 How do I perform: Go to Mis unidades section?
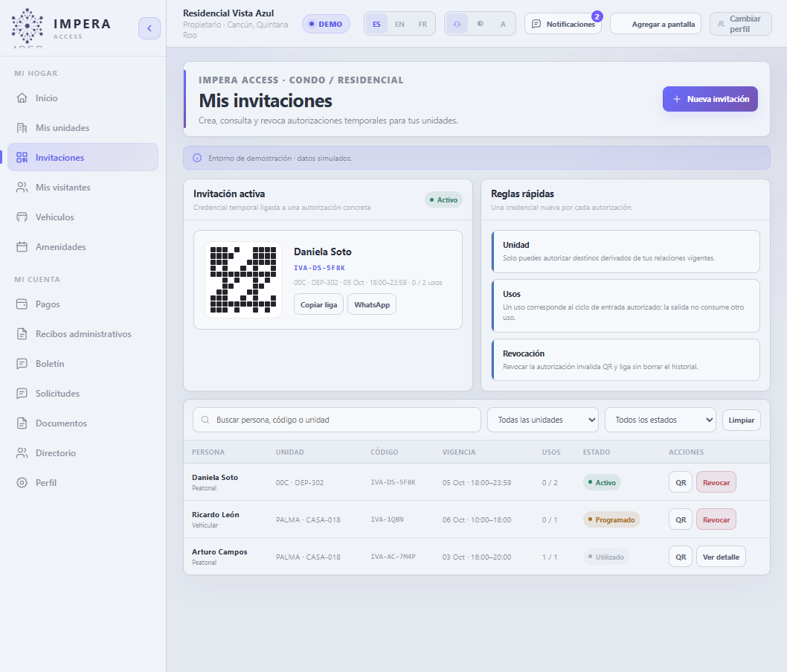(x=83, y=127)
